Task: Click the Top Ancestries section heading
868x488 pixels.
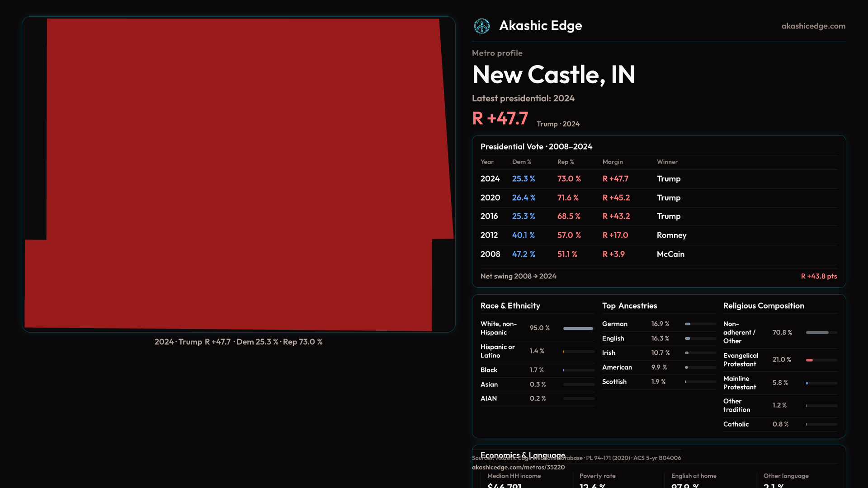Action: [629, 306]
